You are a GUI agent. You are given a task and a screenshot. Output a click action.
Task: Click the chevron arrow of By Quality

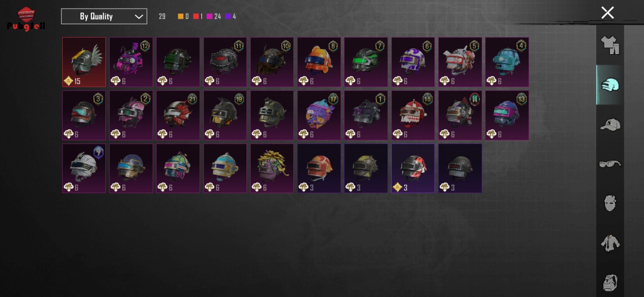(139, 17)
